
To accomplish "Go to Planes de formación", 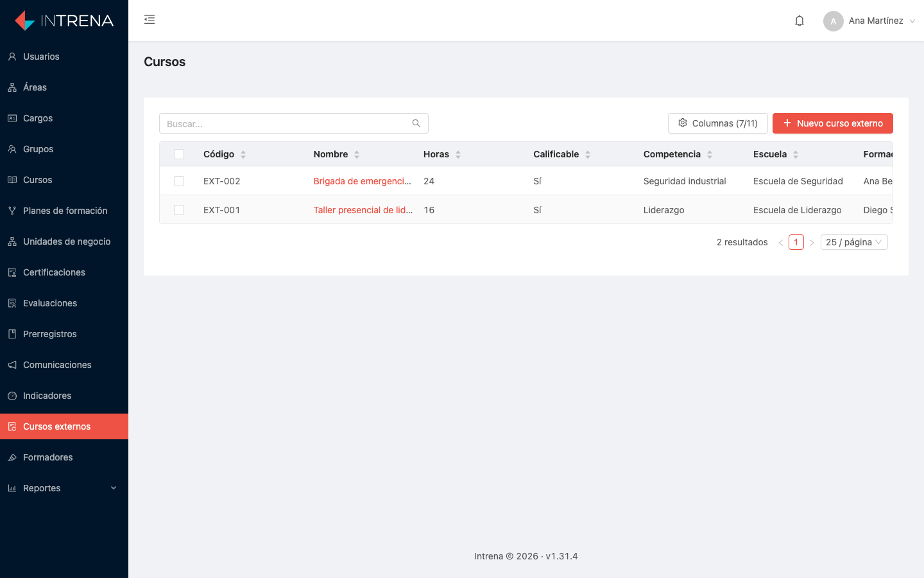I will [64, 211].
